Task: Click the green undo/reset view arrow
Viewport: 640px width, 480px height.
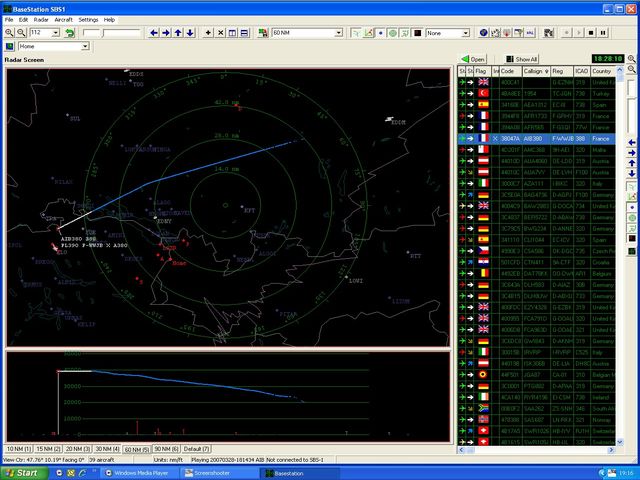Action: click(x=70, y=33)
